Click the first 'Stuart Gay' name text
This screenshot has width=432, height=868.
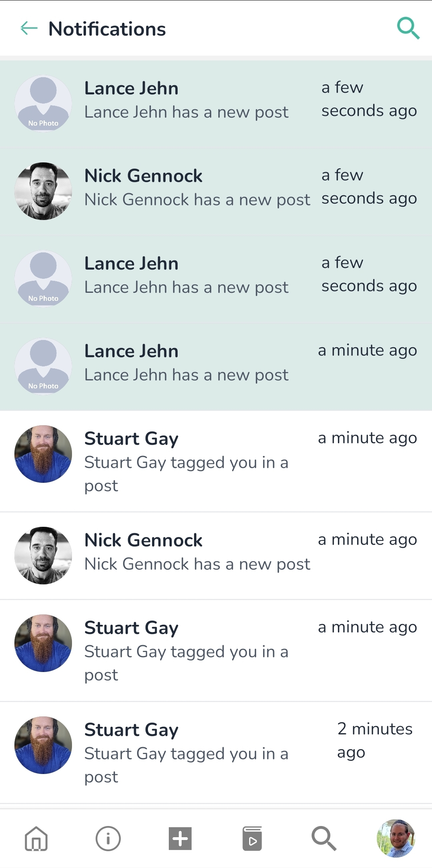pos(131,439)
